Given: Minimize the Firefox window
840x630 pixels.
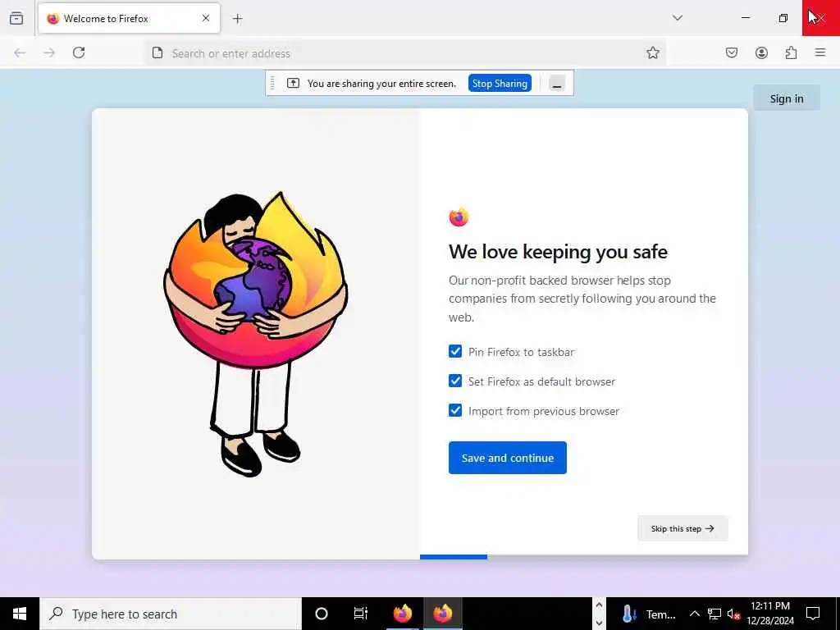Looking at the screenshot, I should click(745, 18).
